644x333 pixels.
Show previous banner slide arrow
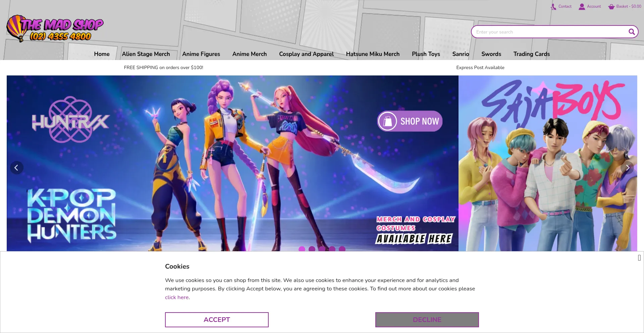pyautogui.click(x=16, y=168)
